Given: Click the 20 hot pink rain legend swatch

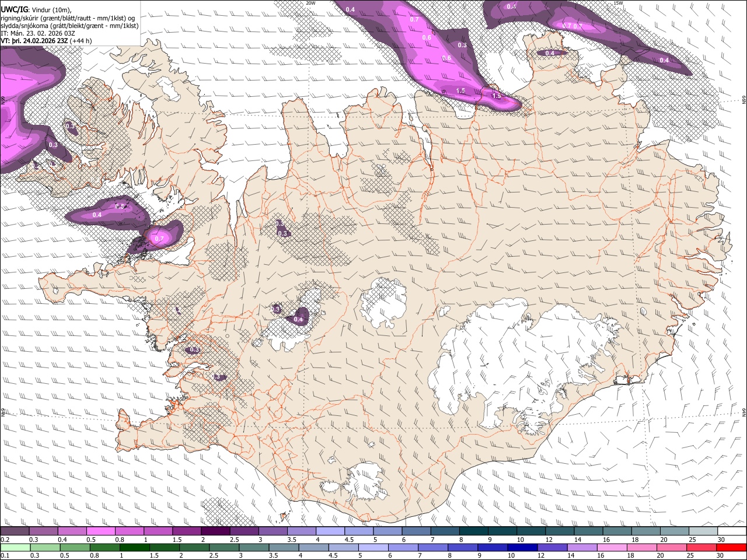Looking at the screenshot, I should (672, 547).
